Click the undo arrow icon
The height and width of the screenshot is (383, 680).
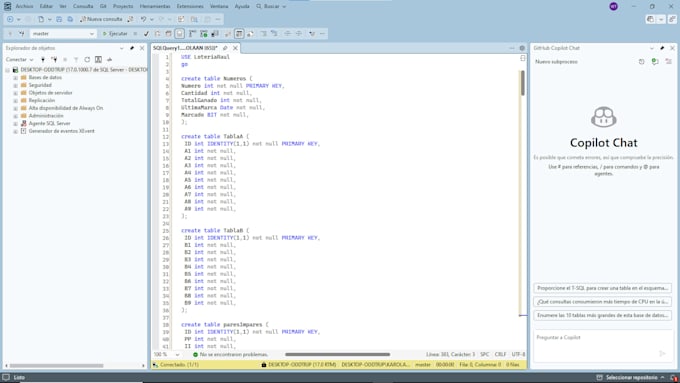click(x=143, y=19)
